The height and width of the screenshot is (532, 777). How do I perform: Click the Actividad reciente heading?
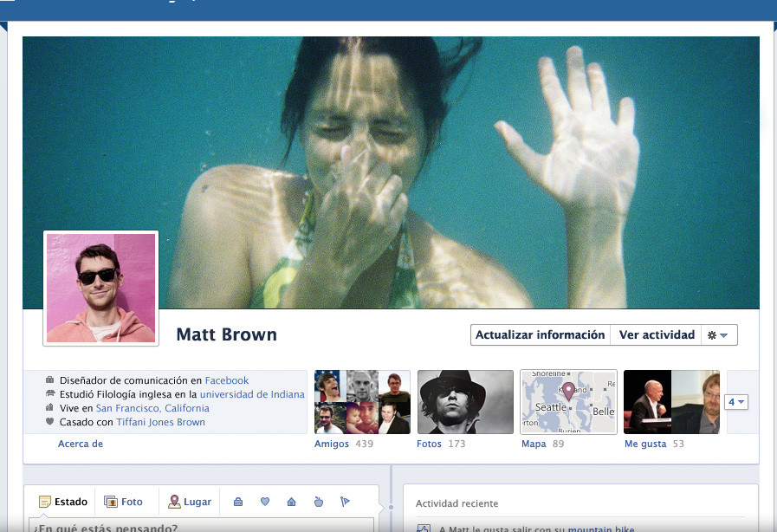(456, 503)
